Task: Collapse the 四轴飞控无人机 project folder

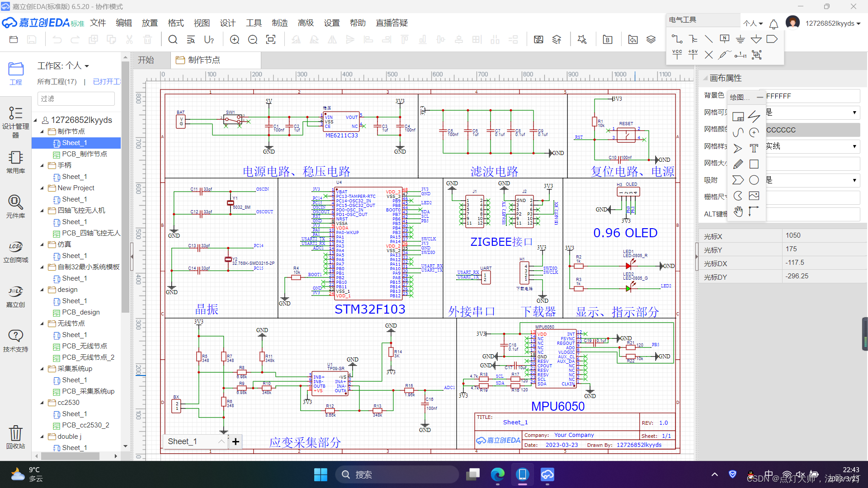Action: click(x=42, y=211)
